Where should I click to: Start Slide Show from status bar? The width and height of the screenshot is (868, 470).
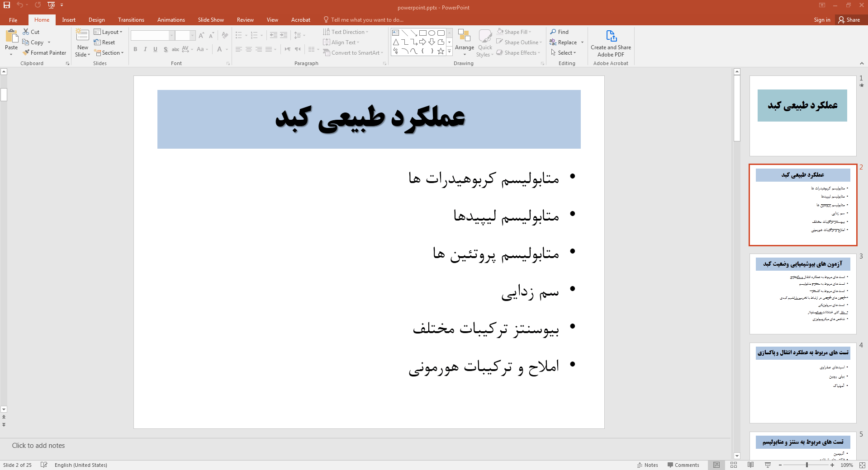768,465
